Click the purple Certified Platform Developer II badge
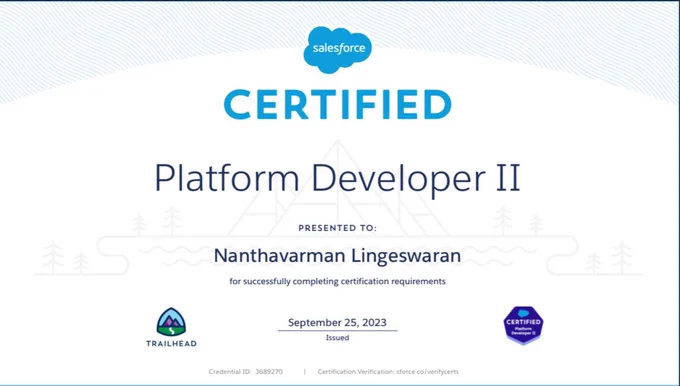The width and height of the screenshot is (680, 386). tap(523, 325)
